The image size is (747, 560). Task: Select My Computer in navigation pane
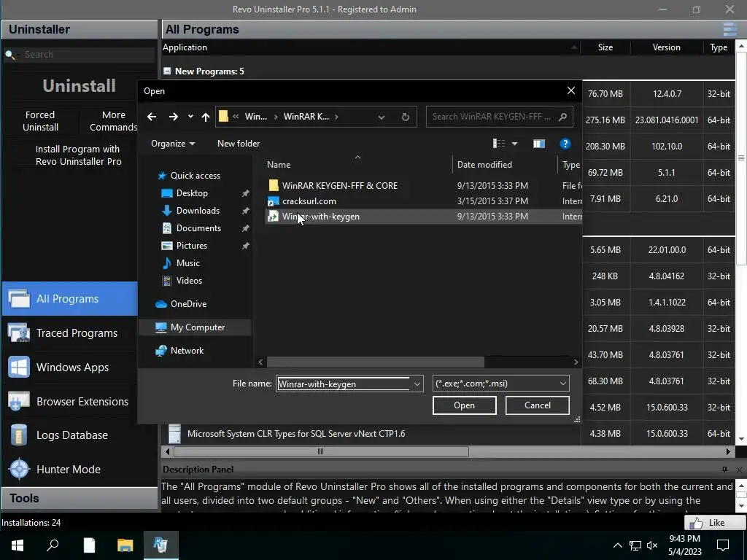tap(197, 327)
